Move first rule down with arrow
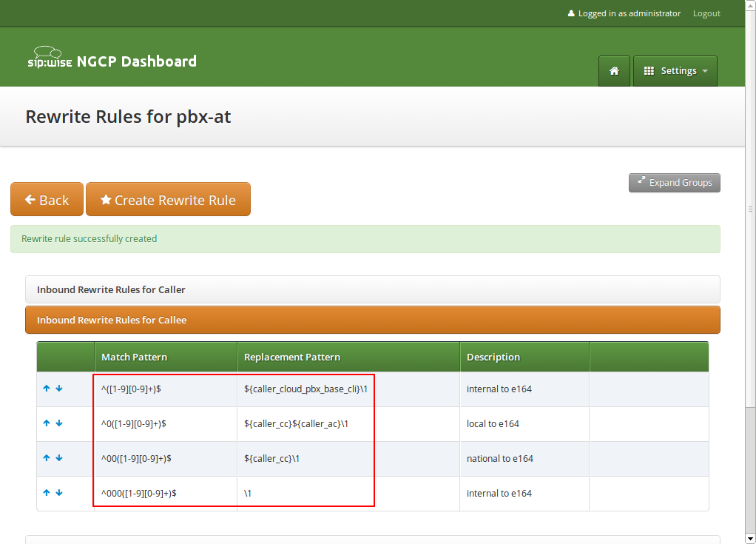756x544 pixels. 59,389
